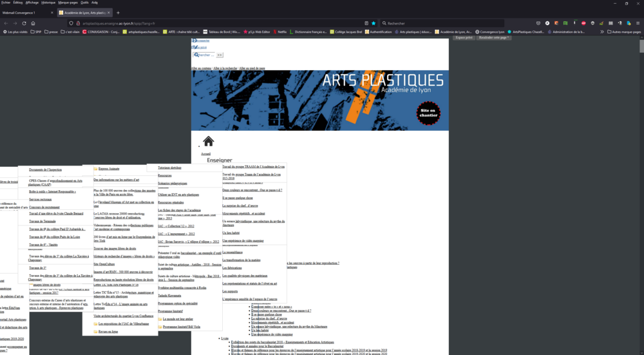Open 'Site OpenCulture' link
Image resolution: width=644 pixels, height=355 pixels.
pos(104,264)
